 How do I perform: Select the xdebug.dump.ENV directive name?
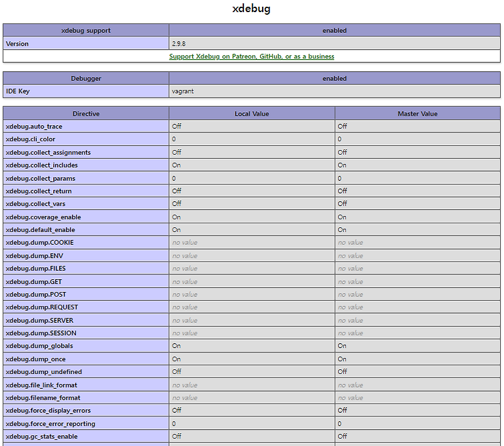[34, 256]
